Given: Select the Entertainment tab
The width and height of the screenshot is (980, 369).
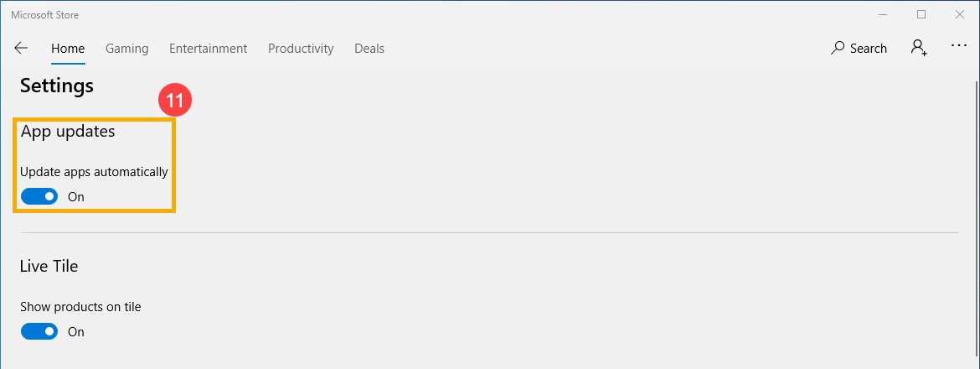Looking at the screenshot, I should tap(209, 49).
